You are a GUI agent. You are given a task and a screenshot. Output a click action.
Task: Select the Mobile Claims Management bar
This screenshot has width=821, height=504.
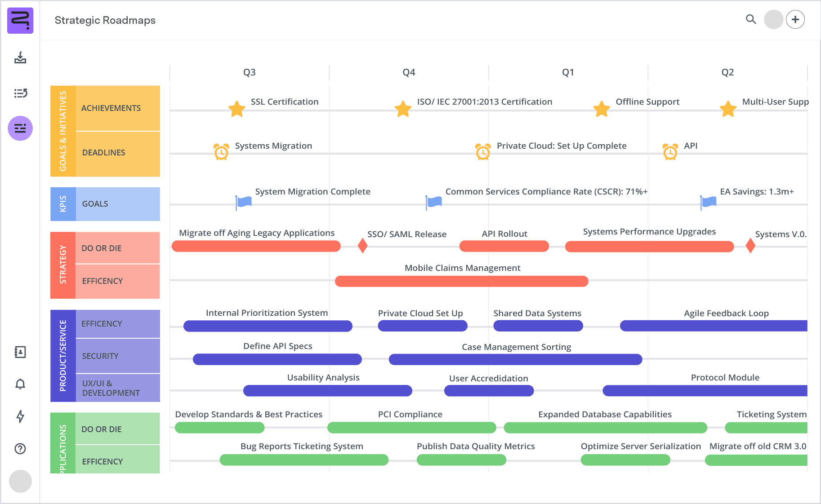tap(462, 281)
